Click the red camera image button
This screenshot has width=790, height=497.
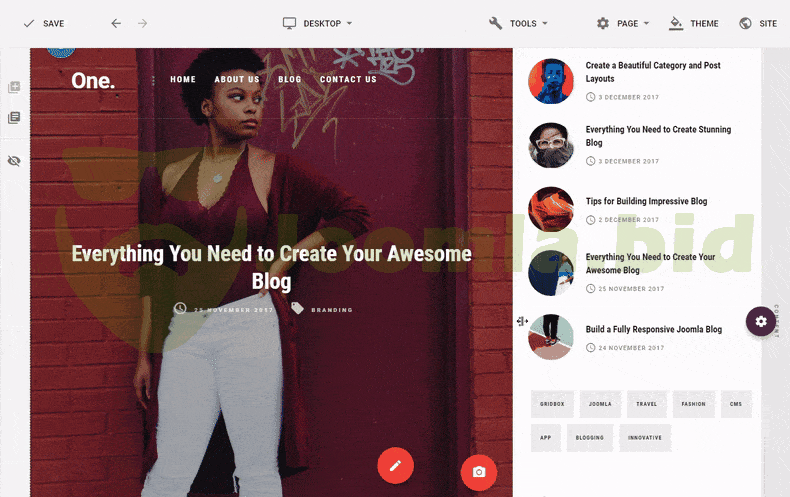(x=479, y=472)
